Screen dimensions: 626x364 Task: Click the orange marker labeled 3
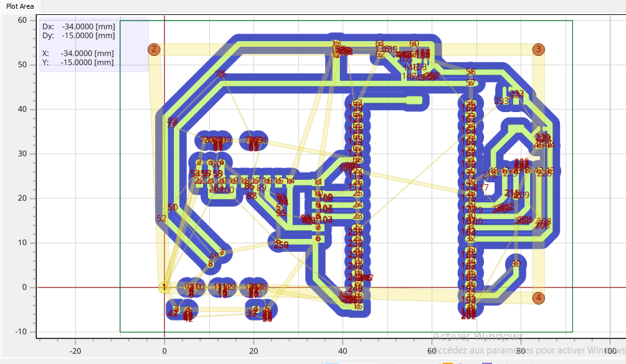click(538, 49)
